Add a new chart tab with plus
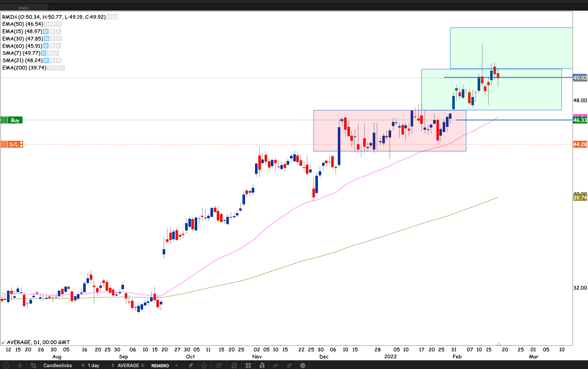The height and width of the screenshot is (369, 588). (52, 7)
